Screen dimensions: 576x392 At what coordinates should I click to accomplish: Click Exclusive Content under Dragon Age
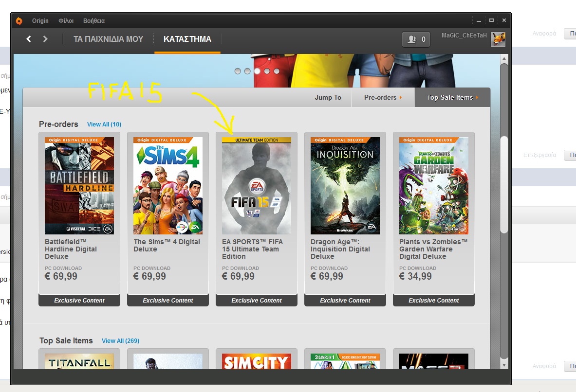[x=345, y=300]
